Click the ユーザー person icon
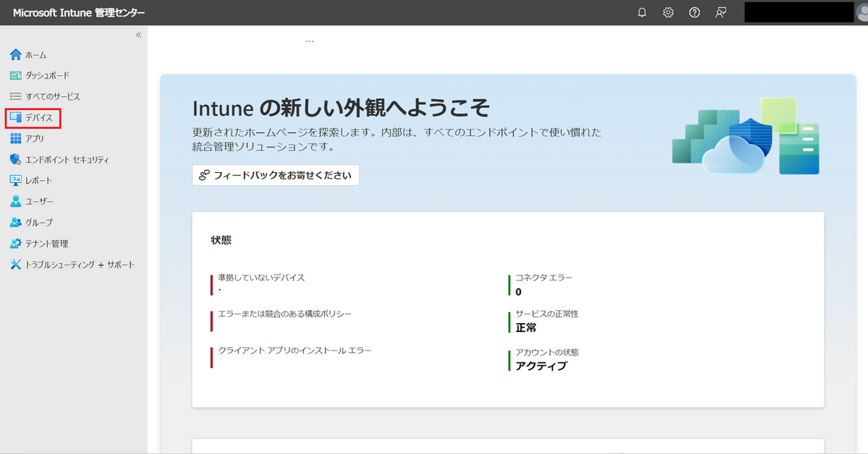This screenshot has width=868, height=454. pos(16,201)
